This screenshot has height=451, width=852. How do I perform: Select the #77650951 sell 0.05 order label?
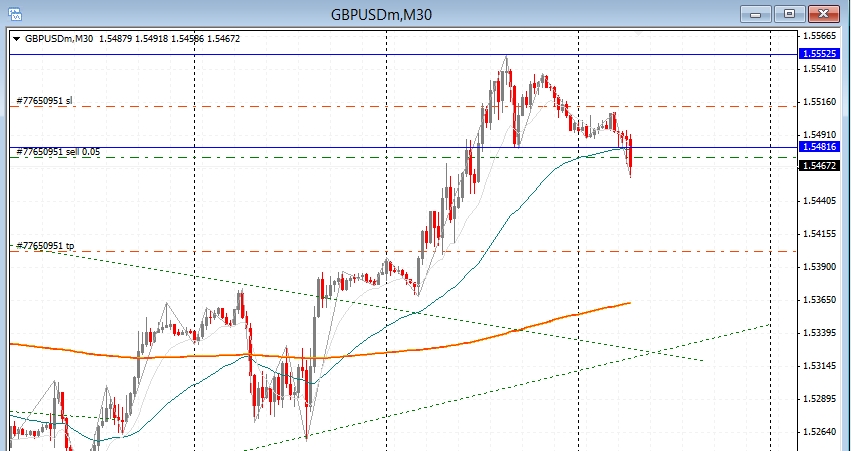click(59, 152)
